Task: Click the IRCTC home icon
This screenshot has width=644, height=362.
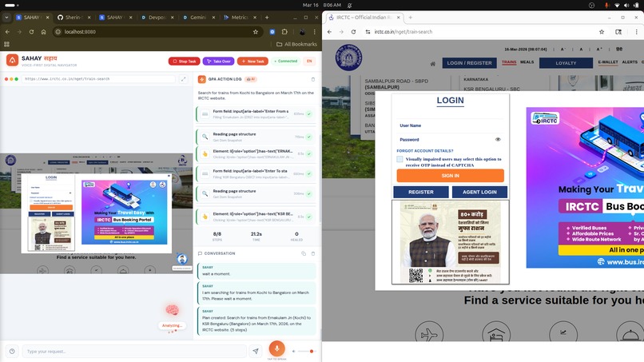Action: [432, 64]
